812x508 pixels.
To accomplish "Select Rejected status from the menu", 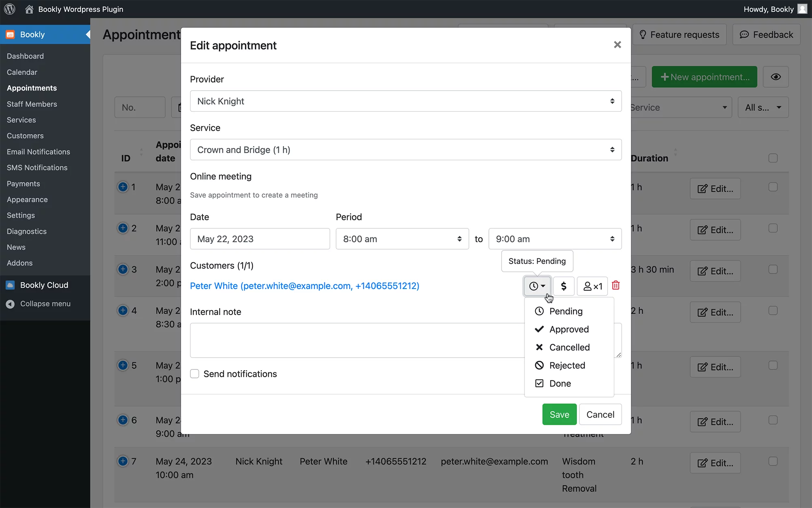I will pyautogui.click(x=569, y=365).
